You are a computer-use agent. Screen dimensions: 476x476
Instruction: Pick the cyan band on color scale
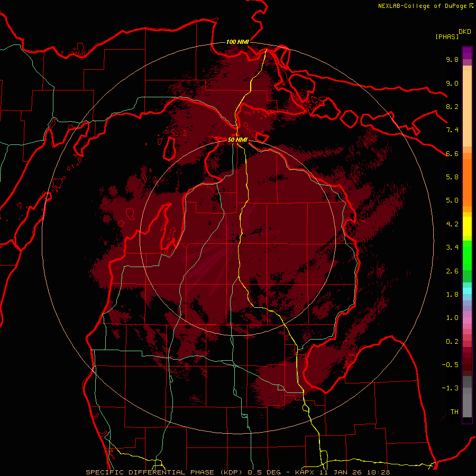(467, 291)
